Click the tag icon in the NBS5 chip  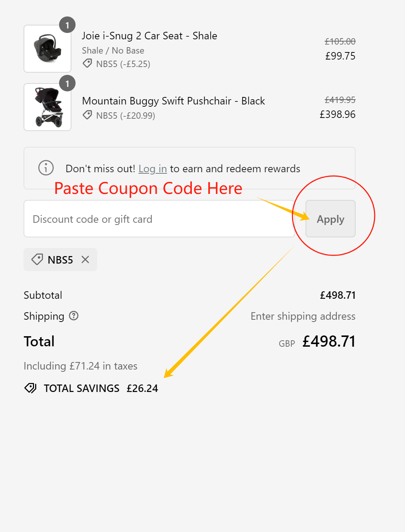(x=37, y=259)
